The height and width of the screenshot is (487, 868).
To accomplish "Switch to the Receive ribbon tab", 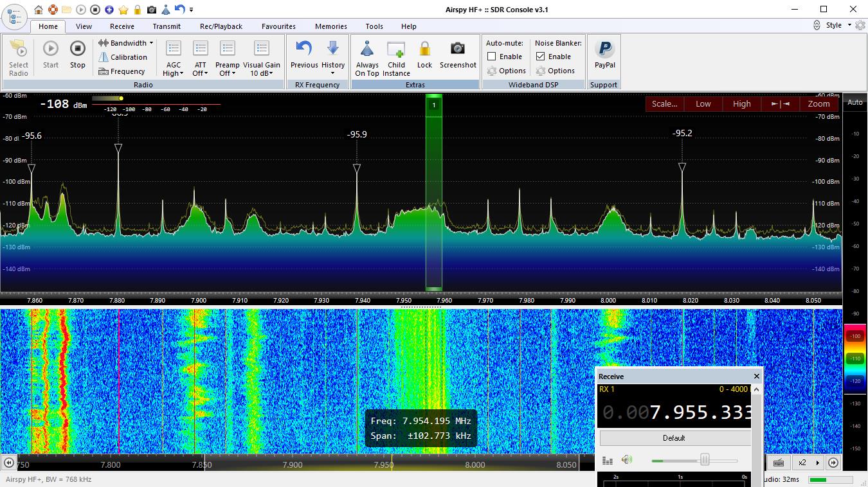I will pyautogui.click(x=122, y=26).
